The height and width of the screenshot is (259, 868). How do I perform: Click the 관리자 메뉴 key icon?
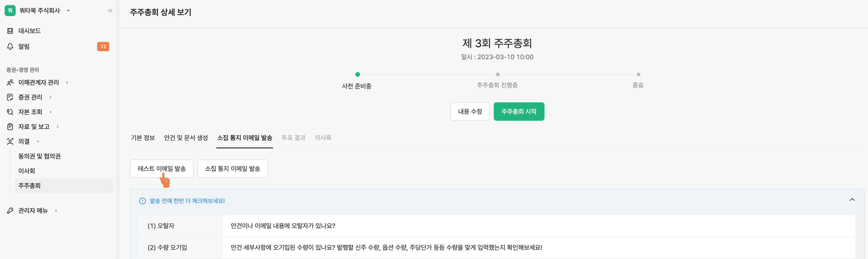point(10,211)
